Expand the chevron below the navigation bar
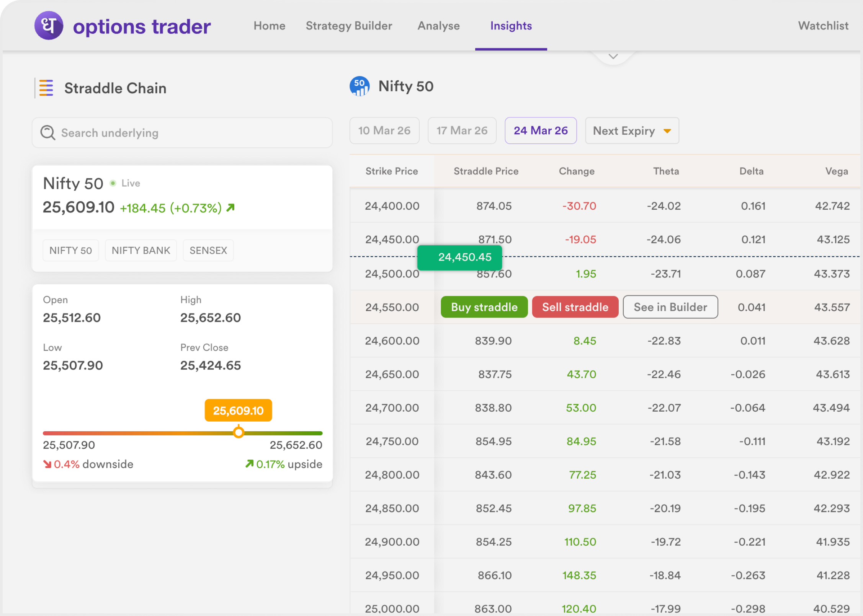 613,57
